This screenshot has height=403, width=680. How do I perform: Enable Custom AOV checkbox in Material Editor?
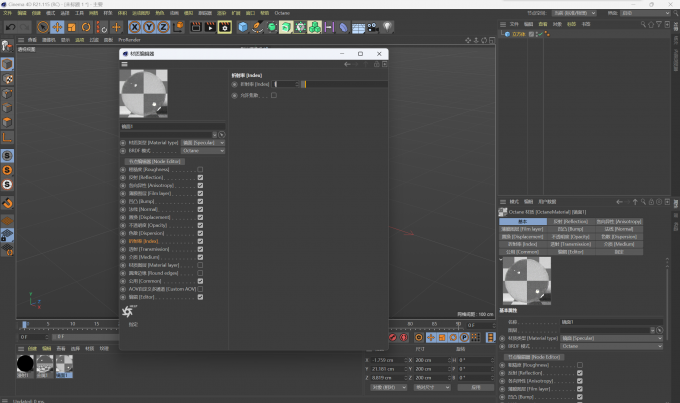click(x=200, y=289)
